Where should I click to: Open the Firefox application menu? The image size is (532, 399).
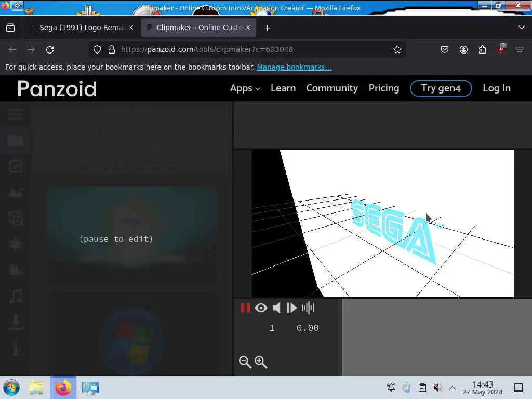(x=520, y=49)
